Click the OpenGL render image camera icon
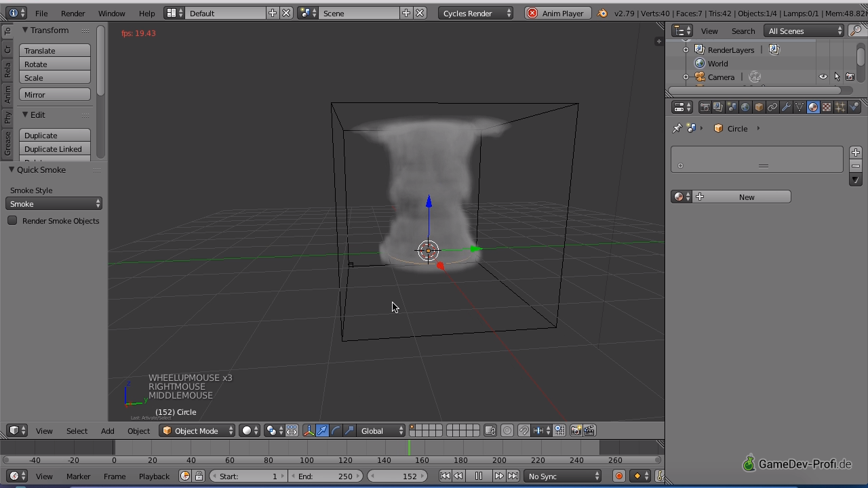This screenshot has width=868, height=488. coord(576,430)
